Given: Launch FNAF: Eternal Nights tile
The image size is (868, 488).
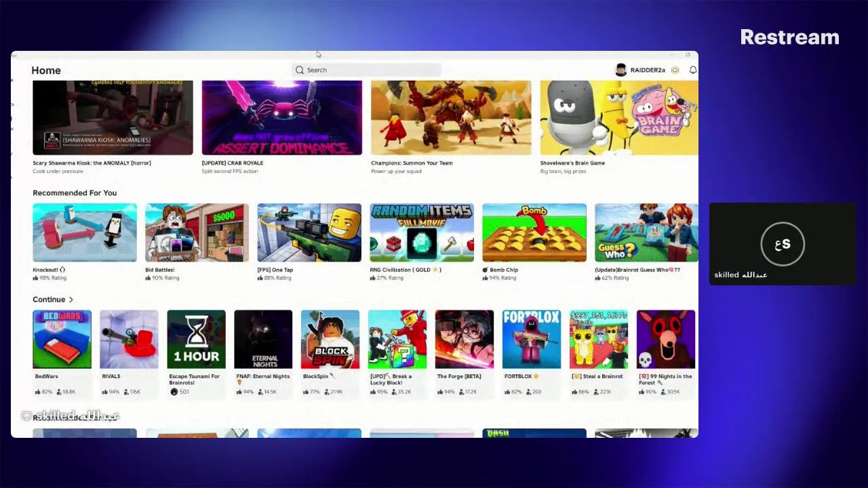Looking at the screenshot, I should pos(263,340).
